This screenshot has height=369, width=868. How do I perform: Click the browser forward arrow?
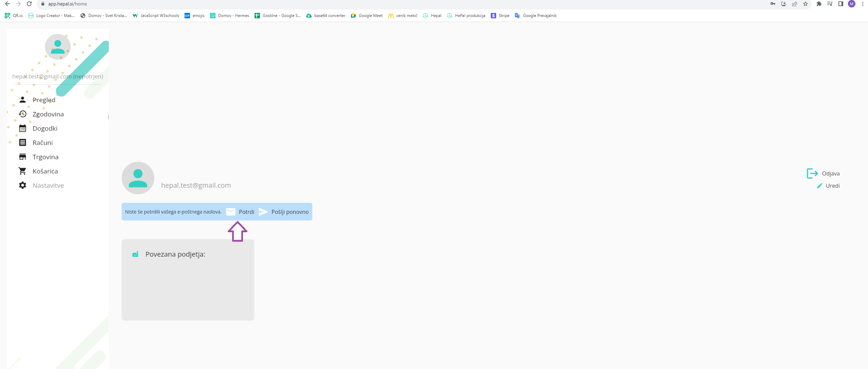pyautogui.click(x=18, y=4)
